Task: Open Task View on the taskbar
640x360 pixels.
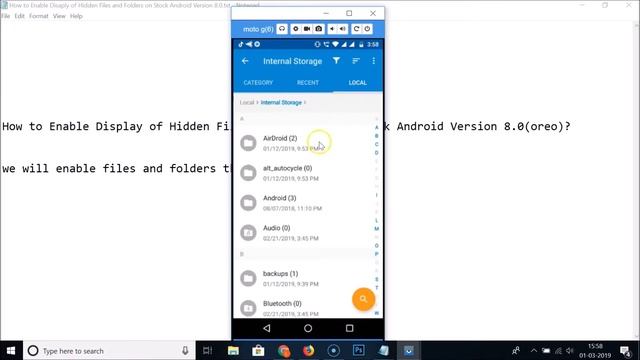Action: (x=207, y=351)
